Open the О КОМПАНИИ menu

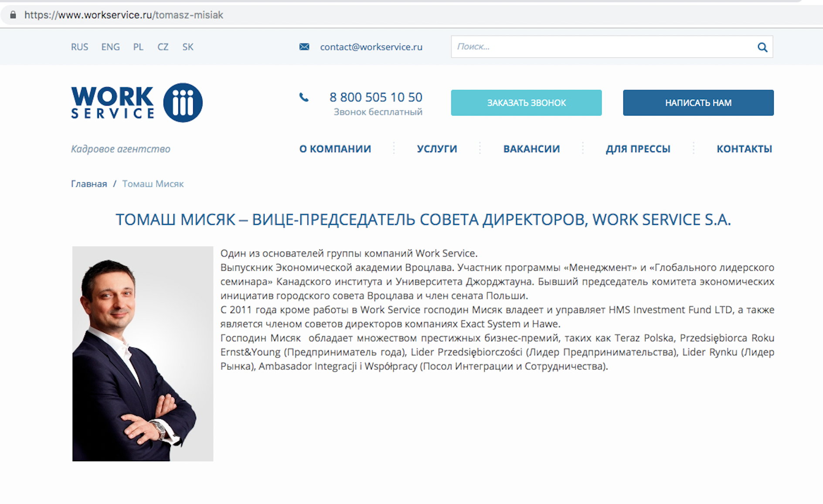click(x=335, y=149)
